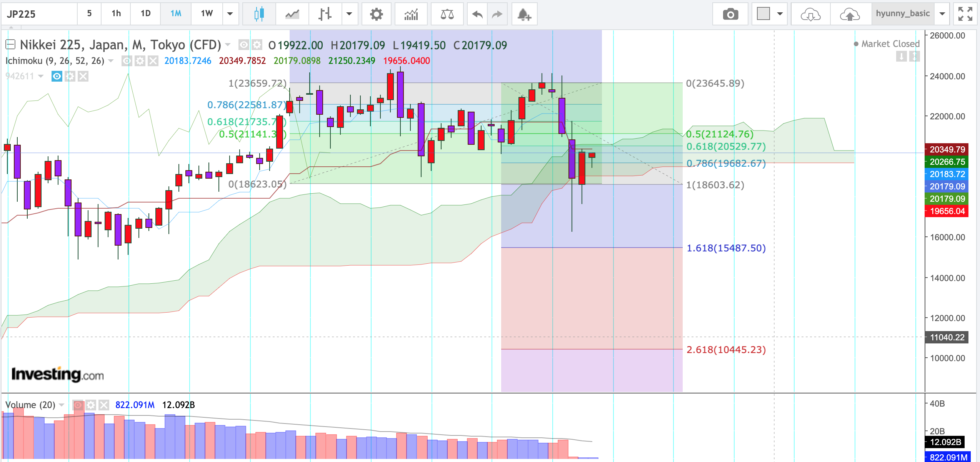Expand the time interval dropdown arrow
Image resolution: width=980 pixels, height=462 pixels.
click(x=230, y=14)
